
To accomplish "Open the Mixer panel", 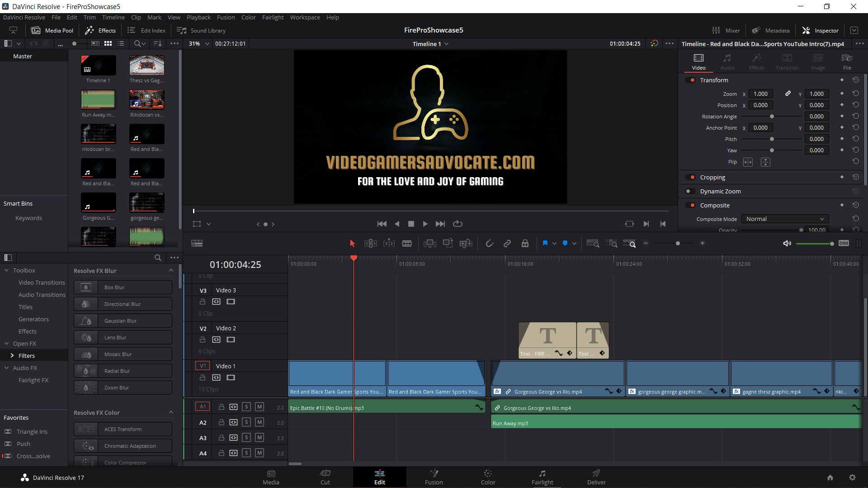I will tap(726, 30).
